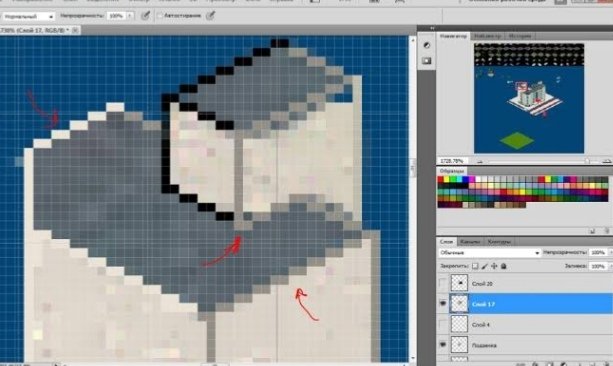Switch to the Channels tab
This screenshot has height=366, width=613.
click(470, 242)
